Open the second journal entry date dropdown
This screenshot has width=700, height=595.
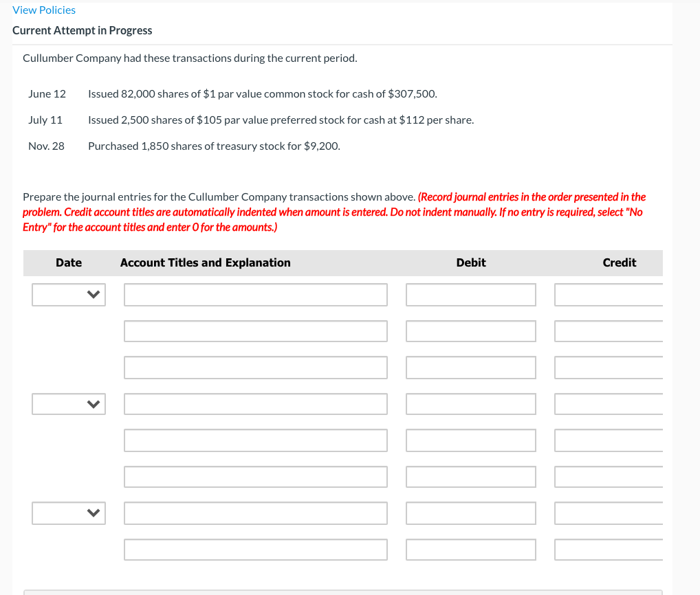pos(68,403)
